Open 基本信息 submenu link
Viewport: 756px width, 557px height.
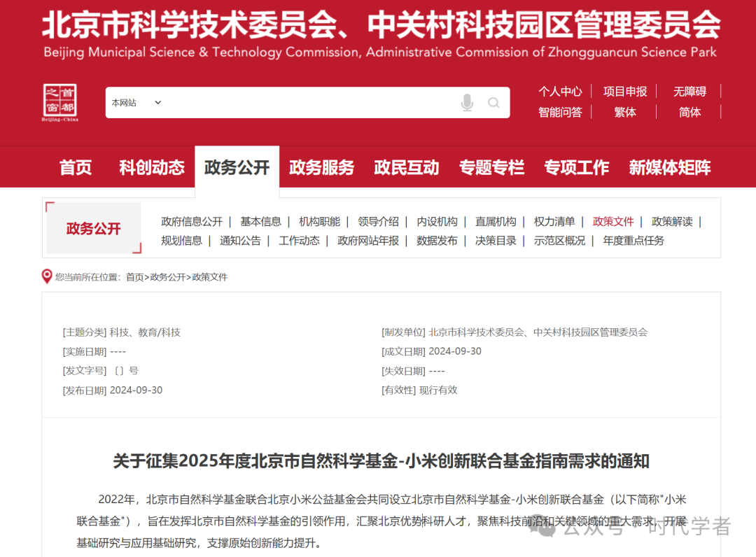260,222
